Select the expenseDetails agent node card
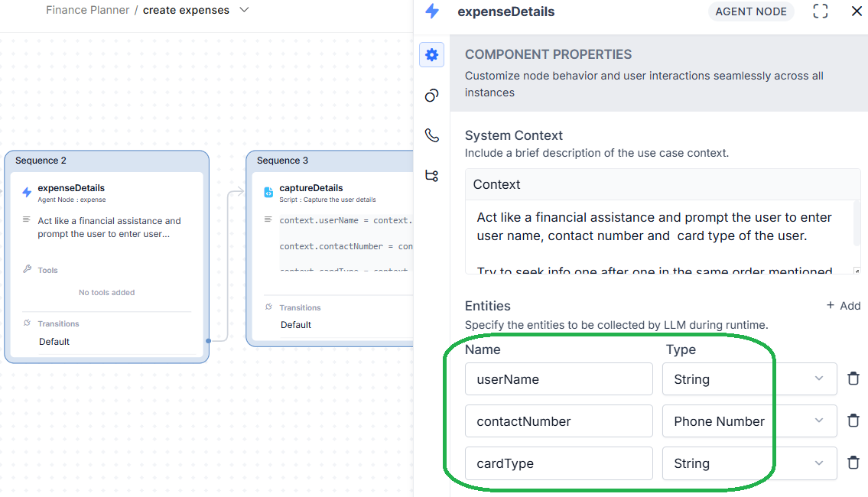 (106, 222)
